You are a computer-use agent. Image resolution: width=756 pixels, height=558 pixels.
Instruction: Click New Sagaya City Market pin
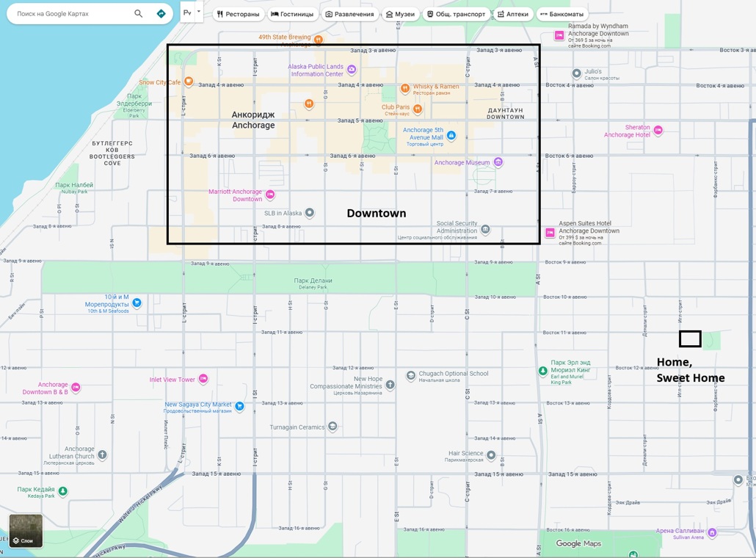239,406
